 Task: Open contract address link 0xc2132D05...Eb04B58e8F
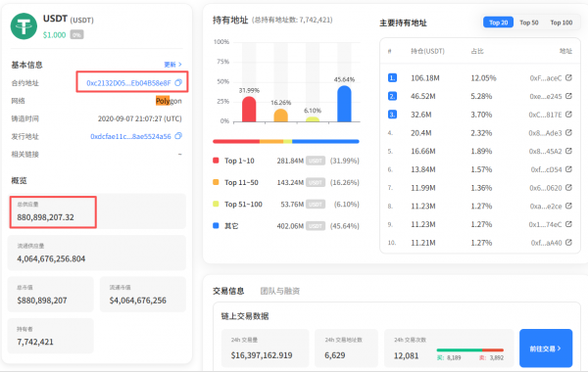pos(128,83)
